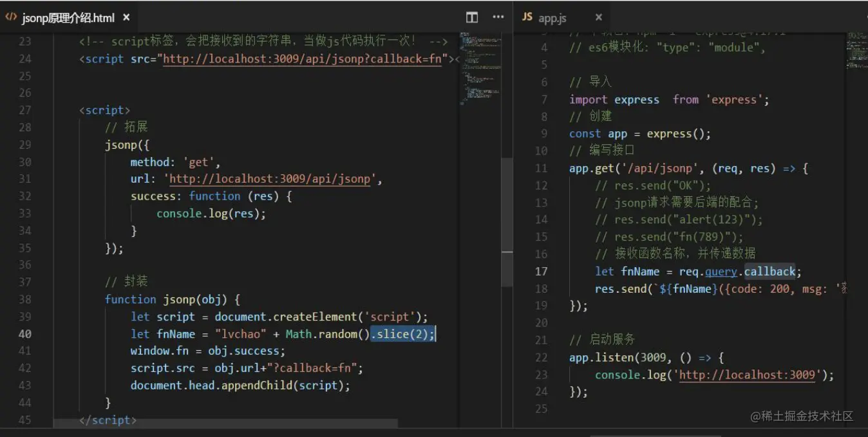868x437 pixels.
Task: Click the JS icon on app.js tab
Action: tap(527, 17)
